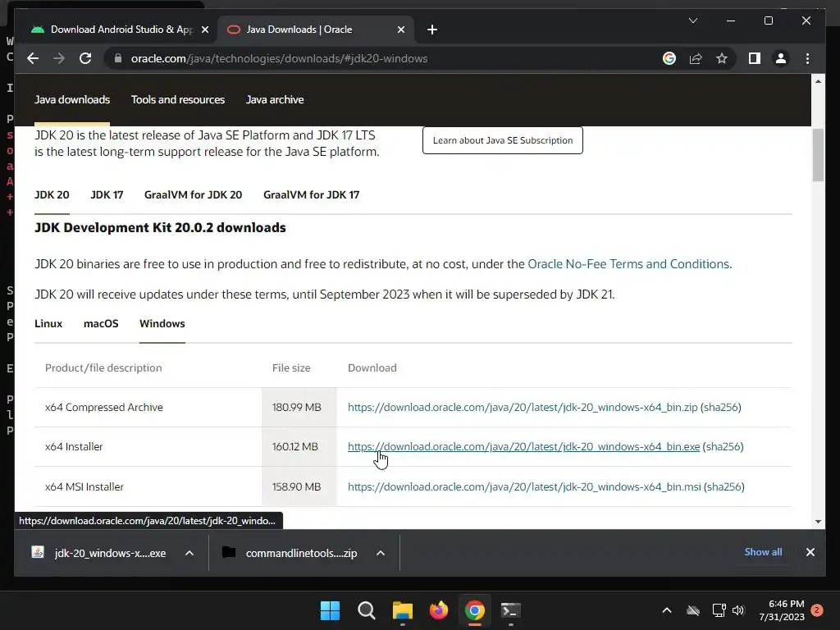Open taskbar Search
The image size is (840, 630).
367,610
